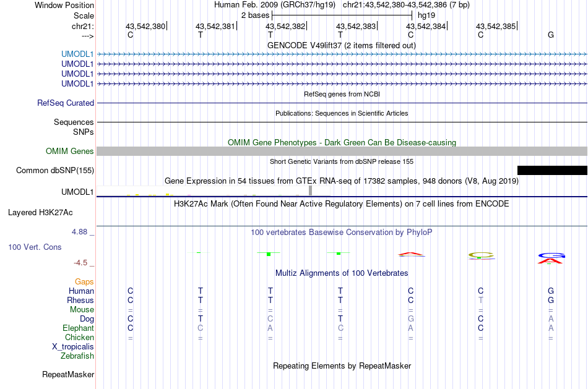Image resolution: width=588 pixels, height=389 pixels.
Task: Select the Elephant alignment row label
Action: (x=78, y=328)
